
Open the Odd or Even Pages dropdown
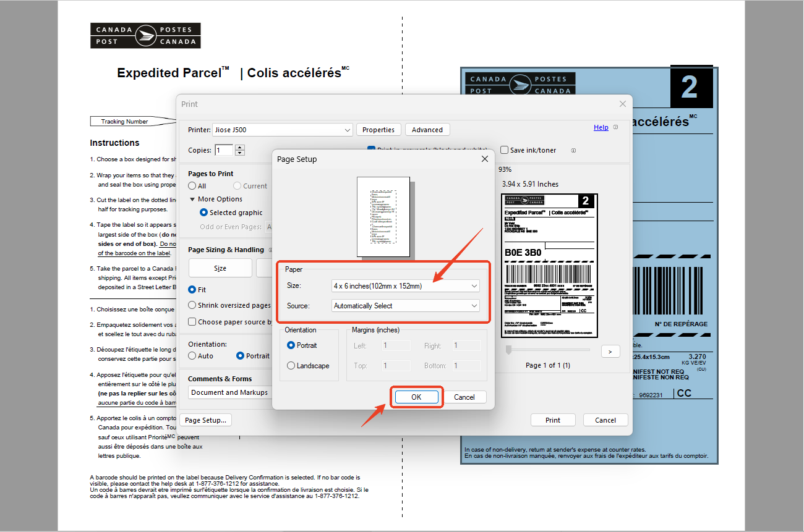tap(269, 227)
